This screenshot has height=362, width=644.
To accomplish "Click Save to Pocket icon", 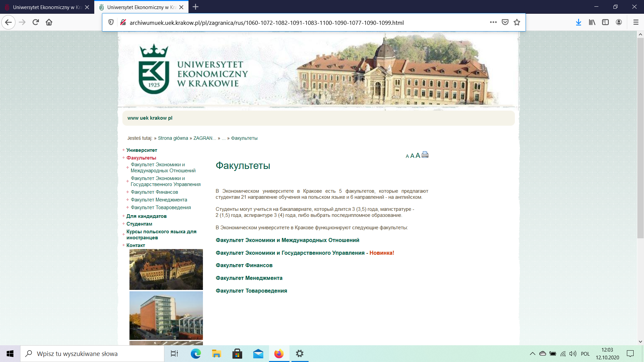I will [505, 22].
